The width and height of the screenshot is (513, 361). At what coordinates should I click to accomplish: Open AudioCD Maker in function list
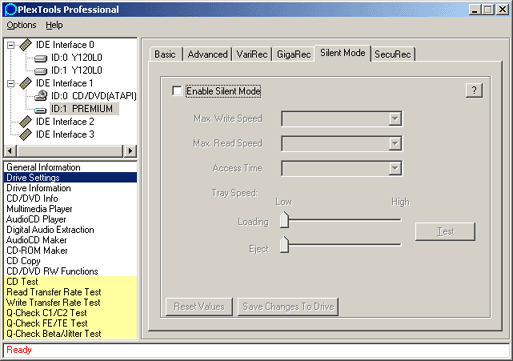click(70, 240)
